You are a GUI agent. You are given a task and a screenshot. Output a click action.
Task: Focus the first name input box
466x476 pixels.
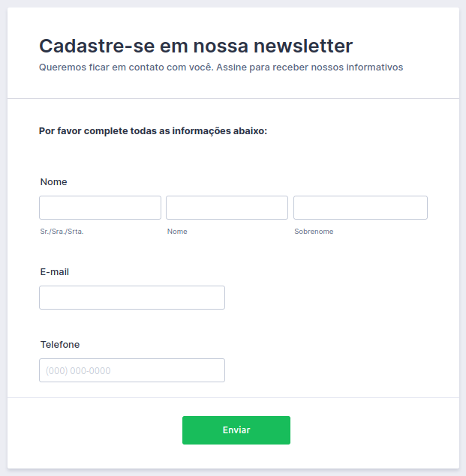coord(227,208)
